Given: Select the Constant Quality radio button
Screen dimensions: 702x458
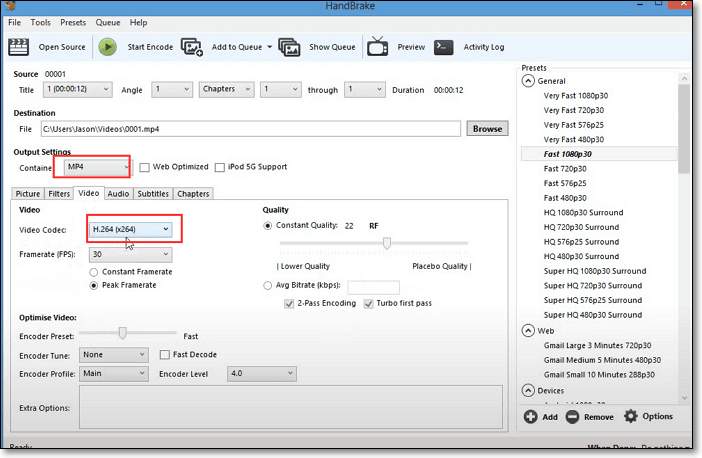Looking at the screenshot, I should (x=267, y=226).
